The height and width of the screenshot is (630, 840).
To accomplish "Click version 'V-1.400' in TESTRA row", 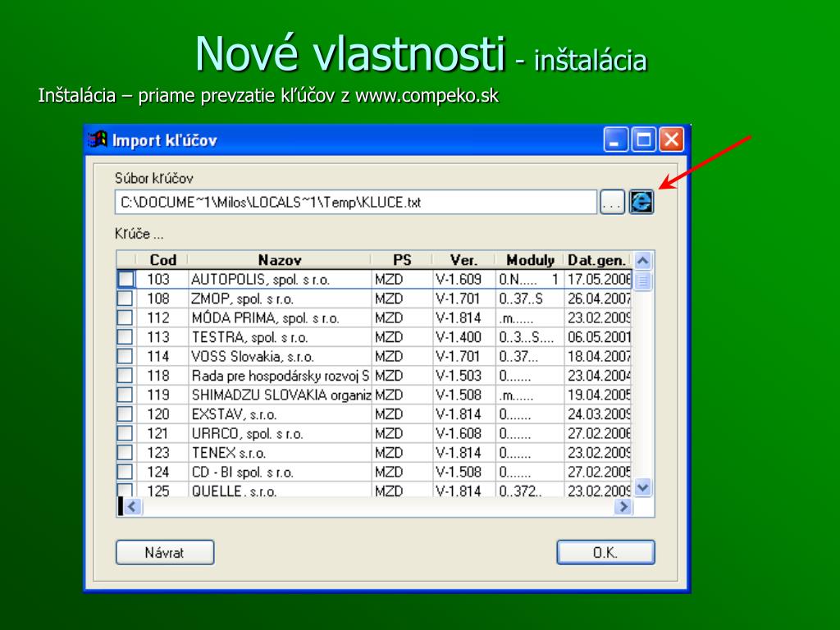I will click(x=463, y=337).
